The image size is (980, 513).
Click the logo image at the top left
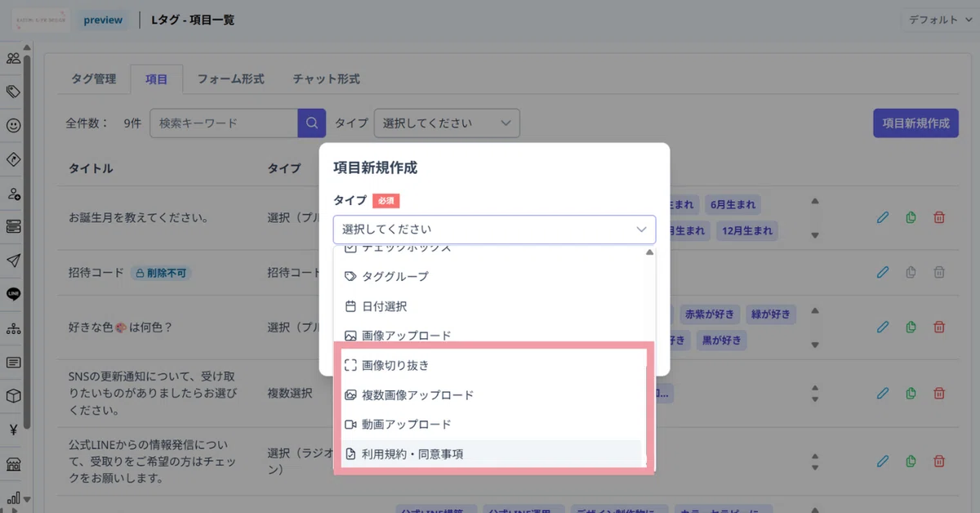pyautogui.click(x=40, y=20)
